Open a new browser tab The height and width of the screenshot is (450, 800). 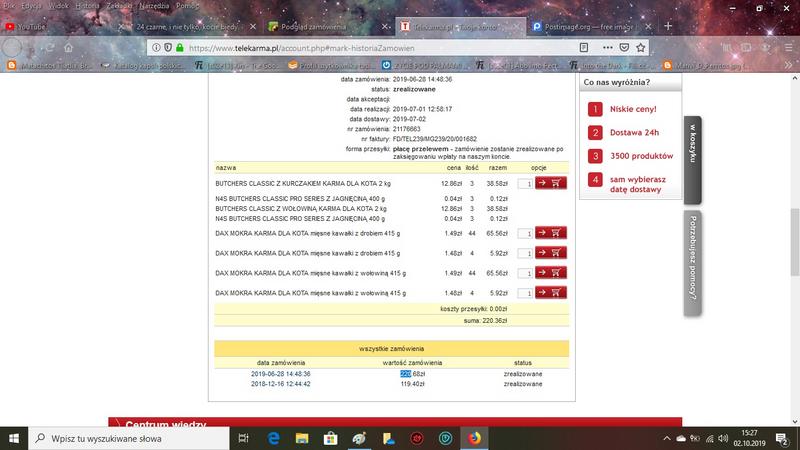point(668,26)
